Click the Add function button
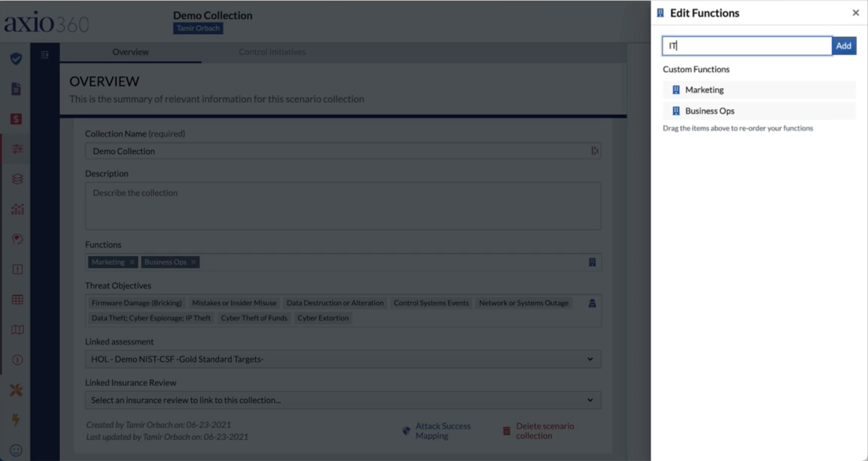The width and height of the screenshot is (868, 461). pyautogui.click(x=843, y=46)
